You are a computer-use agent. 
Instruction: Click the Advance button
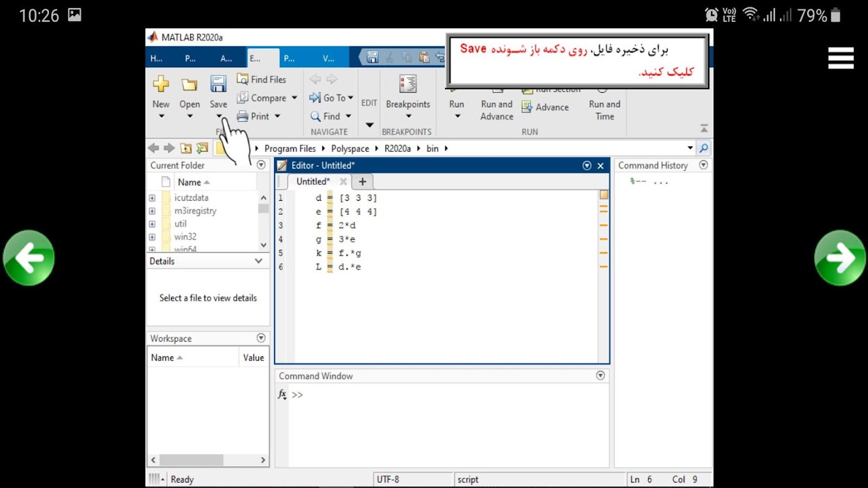click(x=545, y=107)
